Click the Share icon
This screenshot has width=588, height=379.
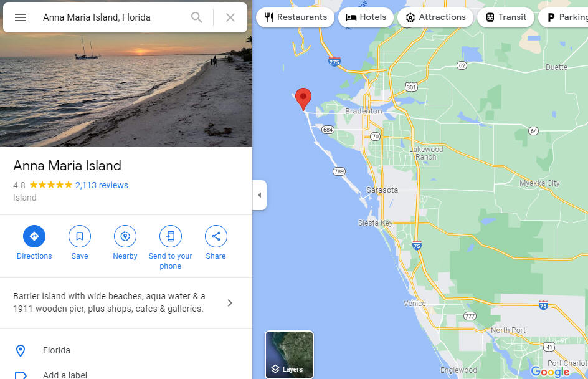click(216, 236)
